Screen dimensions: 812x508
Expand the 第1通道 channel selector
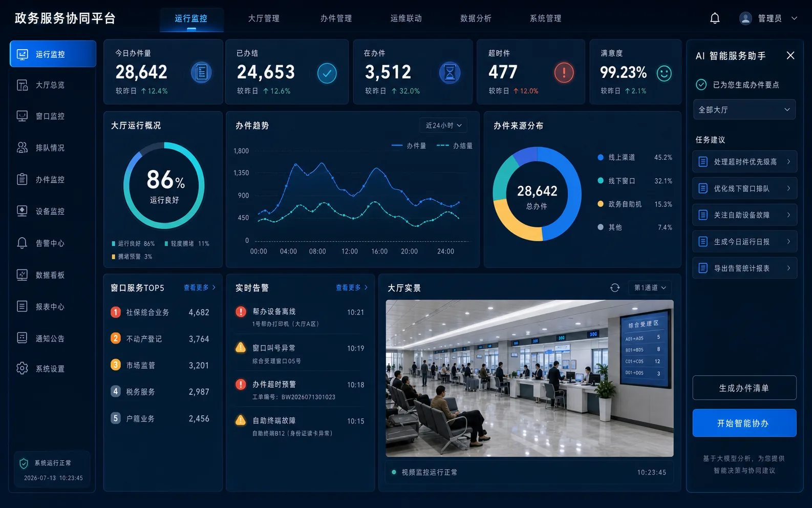tap(650, 288)
